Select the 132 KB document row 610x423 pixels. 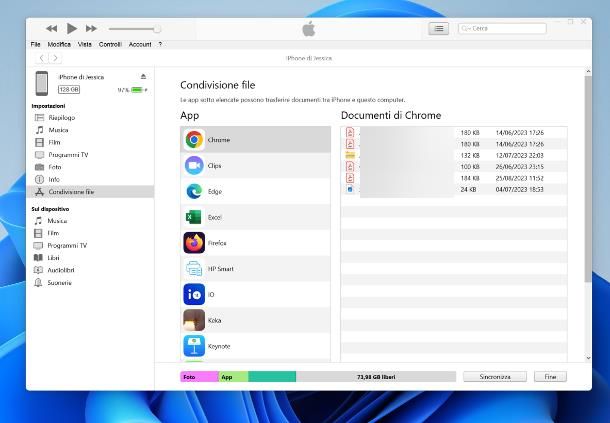point(454,155)
